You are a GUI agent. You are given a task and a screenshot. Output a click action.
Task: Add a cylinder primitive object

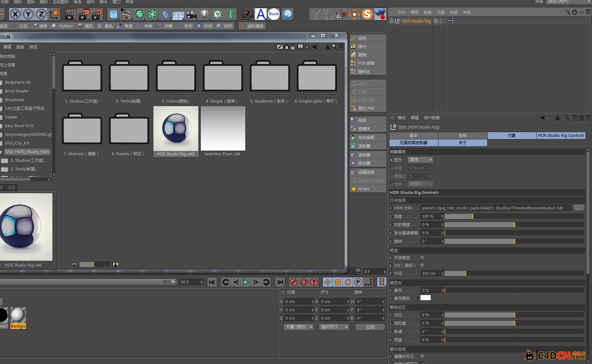(113, 14)
